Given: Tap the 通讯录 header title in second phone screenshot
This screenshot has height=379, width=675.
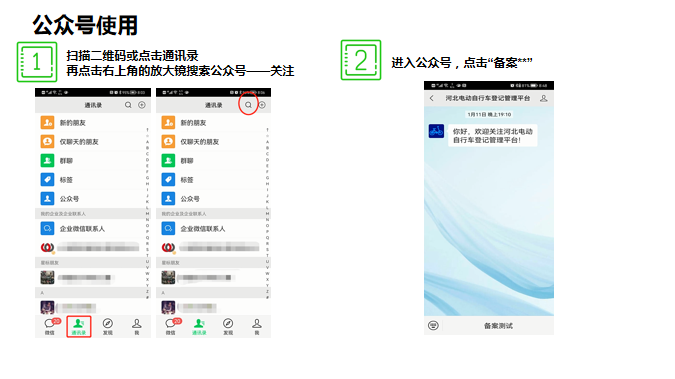Looking at the screenshot, I should (x=214, y=105).
